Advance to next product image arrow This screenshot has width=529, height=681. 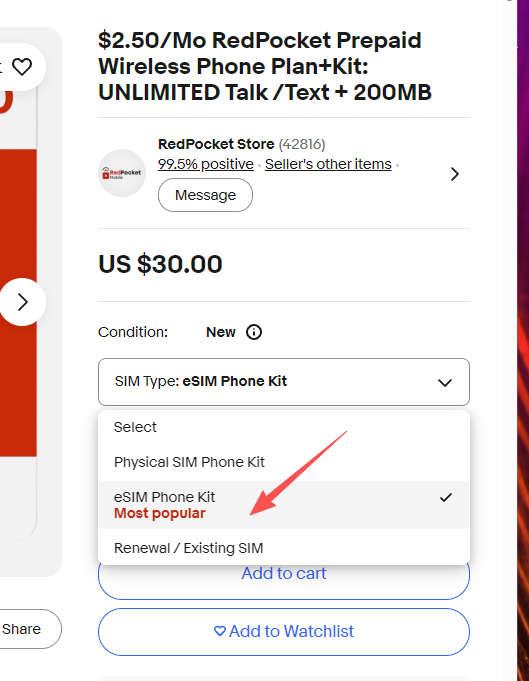[23, 302]
